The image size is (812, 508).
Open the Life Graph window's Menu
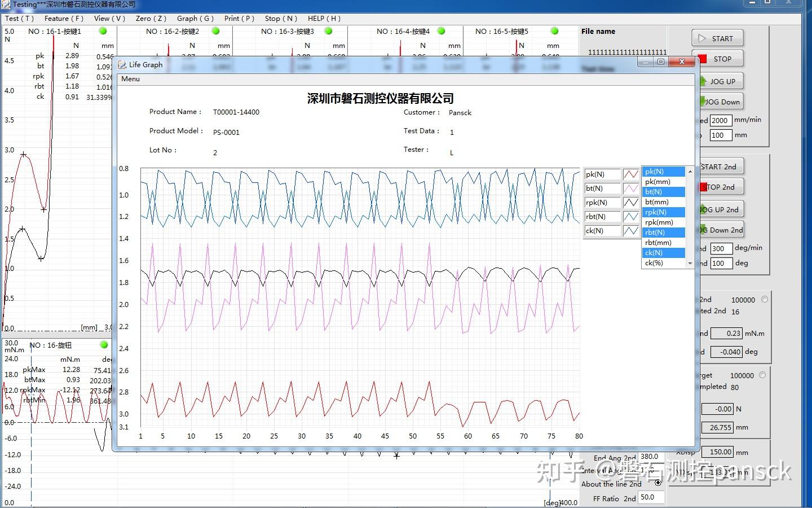130,79
